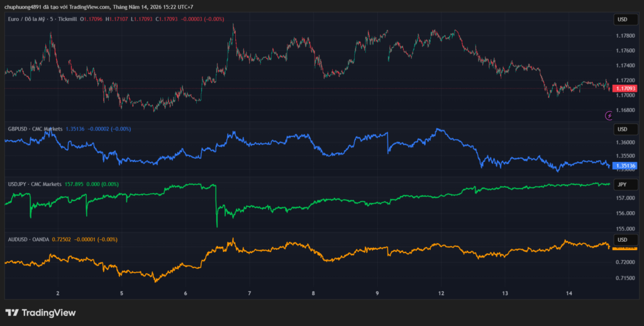Image resolution: width=644 pixels, height=326 pixels.
Task: Click the 157.000 level on USDJPY axis
Action: (x=625, y=198)
